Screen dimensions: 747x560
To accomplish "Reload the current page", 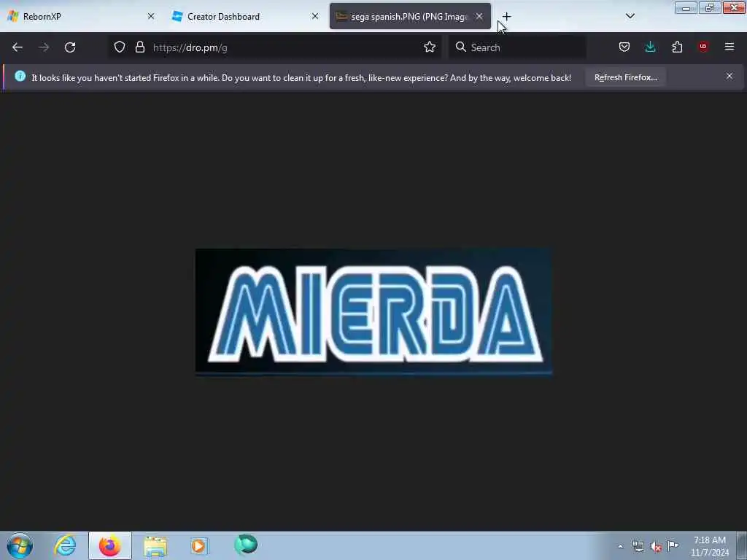I will pyautogui.click(x=70, y=47).
